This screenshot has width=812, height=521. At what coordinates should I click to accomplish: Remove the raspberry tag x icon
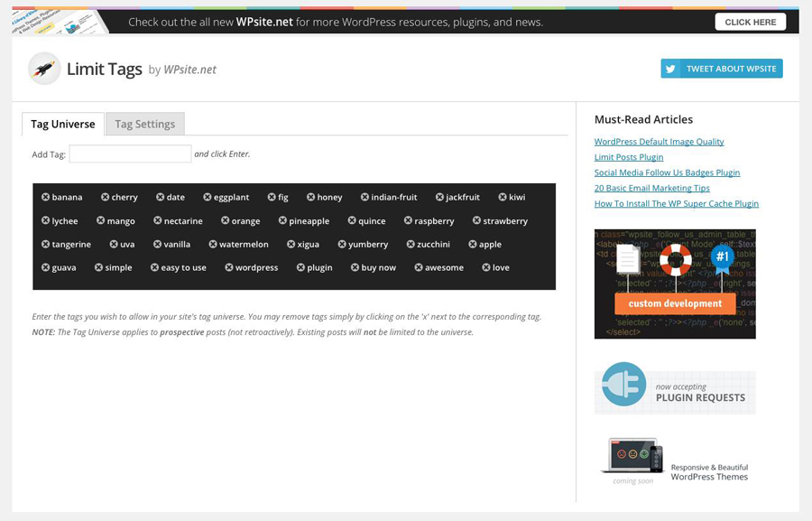[x=408, y=220]
